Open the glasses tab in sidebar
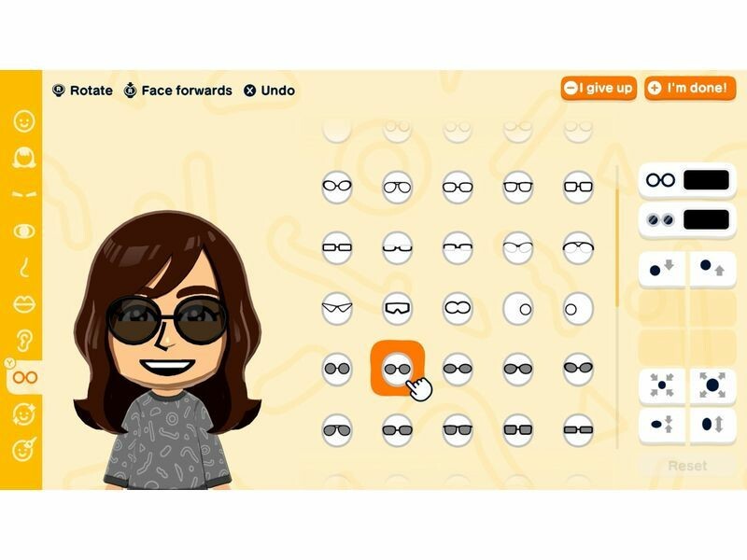The height and width of the screenshot is (560, 747). (25, 378)
